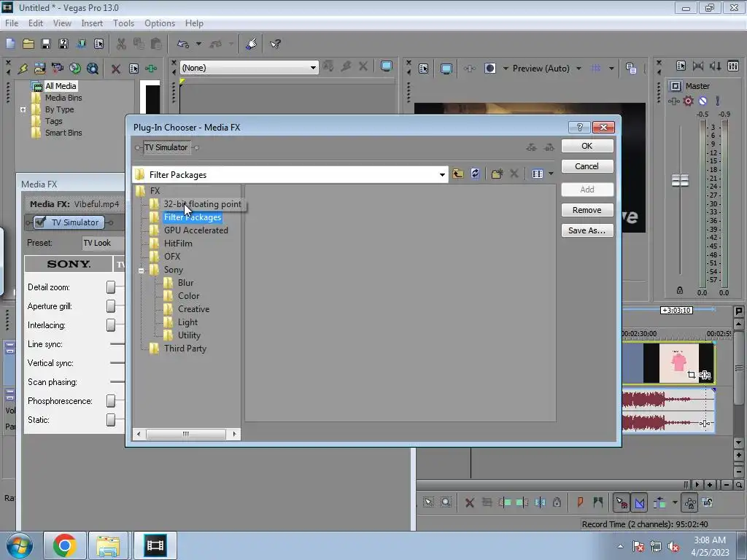The width and height of the screenshot is (747, 560).
Task: Click the orange Insert Marker flag icon
Action: [x=580, y=502]
